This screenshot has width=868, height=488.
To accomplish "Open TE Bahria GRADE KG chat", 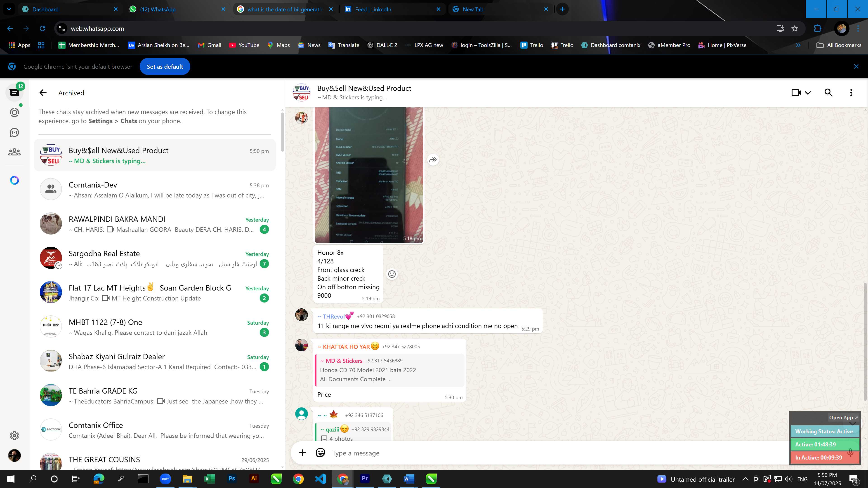I will click(155, 396).
